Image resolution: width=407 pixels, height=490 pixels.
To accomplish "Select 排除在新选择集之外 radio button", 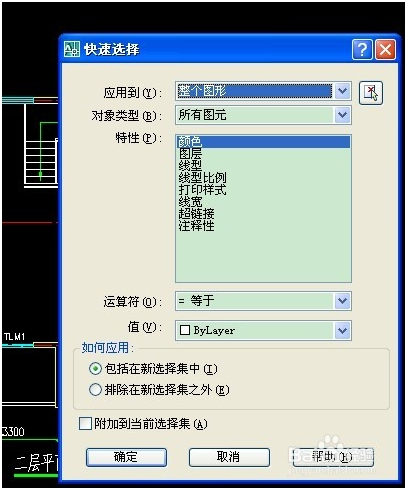I will [95, 389].
